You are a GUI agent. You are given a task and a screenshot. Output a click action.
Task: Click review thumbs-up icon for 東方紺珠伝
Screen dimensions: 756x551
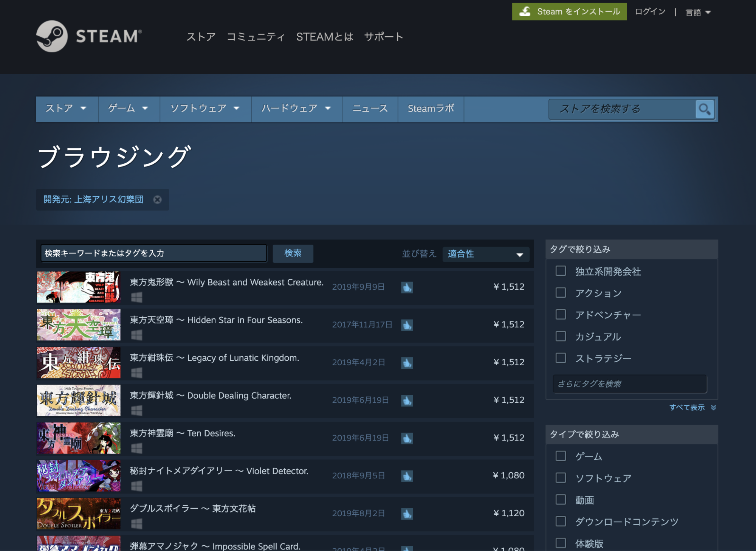click(407, 363)
